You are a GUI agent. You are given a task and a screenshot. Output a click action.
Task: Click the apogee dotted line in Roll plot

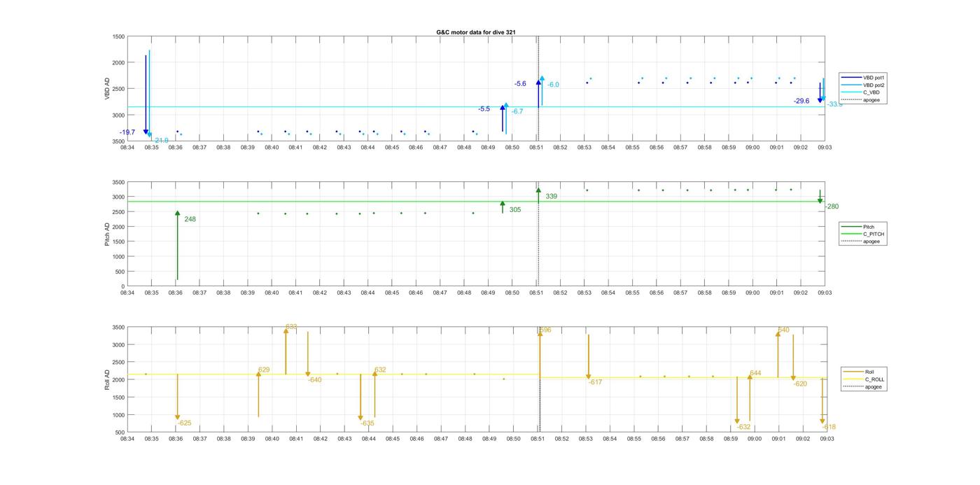[540, 379]
